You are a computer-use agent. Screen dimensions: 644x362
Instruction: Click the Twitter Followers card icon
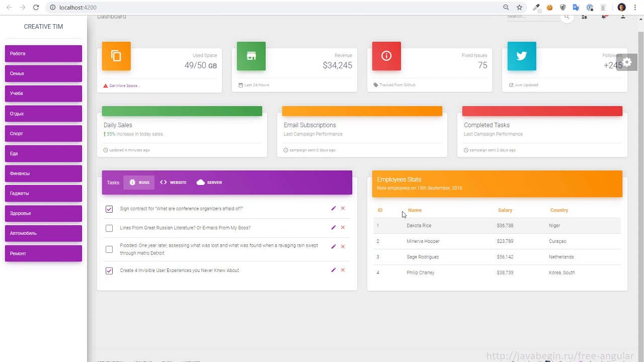pyautogui.click(x=522, y=56)
